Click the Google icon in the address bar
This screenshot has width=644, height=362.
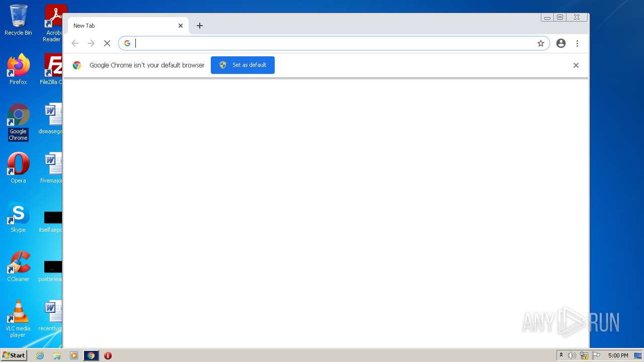[x=127, y=43]
